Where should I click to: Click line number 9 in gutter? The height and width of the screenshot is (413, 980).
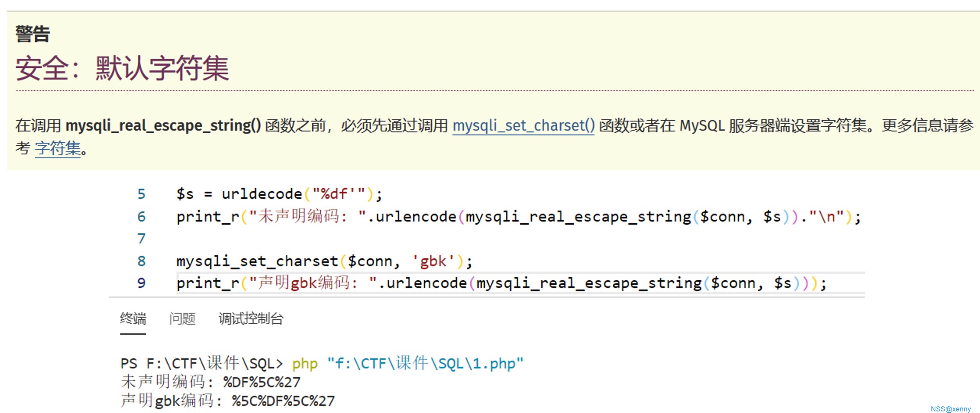(141, 283)
